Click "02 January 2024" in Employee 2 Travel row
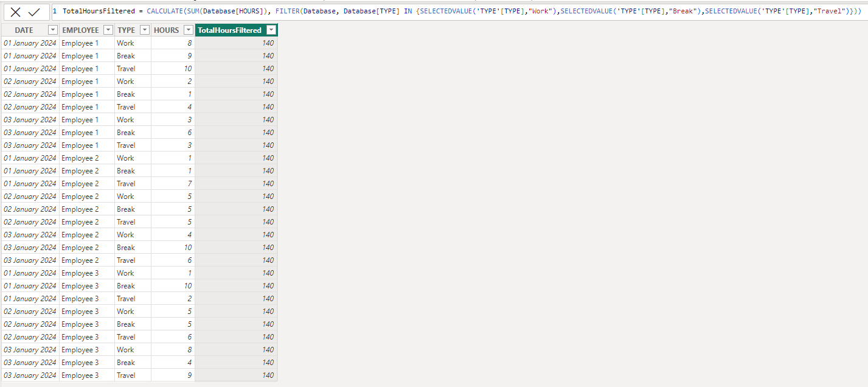The height and width of the screenshot is (387, 868). pyautogui.click(x=30, y=222)
